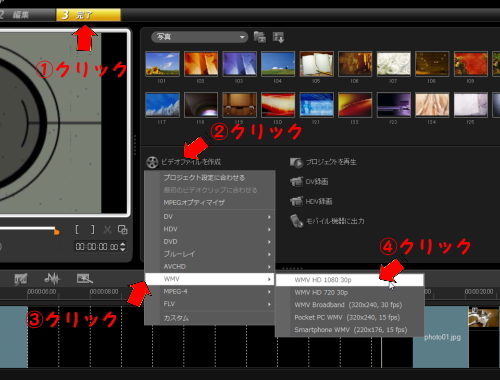Select Pocket PC WMV preset
This screenshot has height=380, width=500.
(350, 317)
